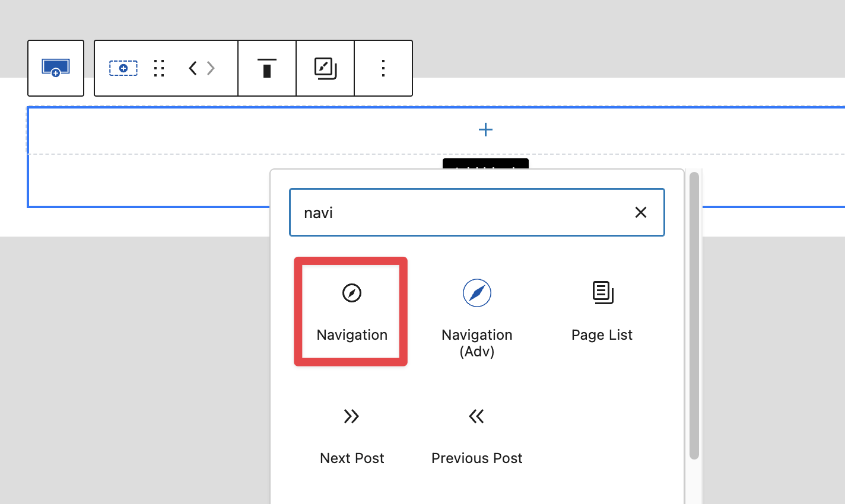Choose the Navigation block in red box

tap(351, 311)
